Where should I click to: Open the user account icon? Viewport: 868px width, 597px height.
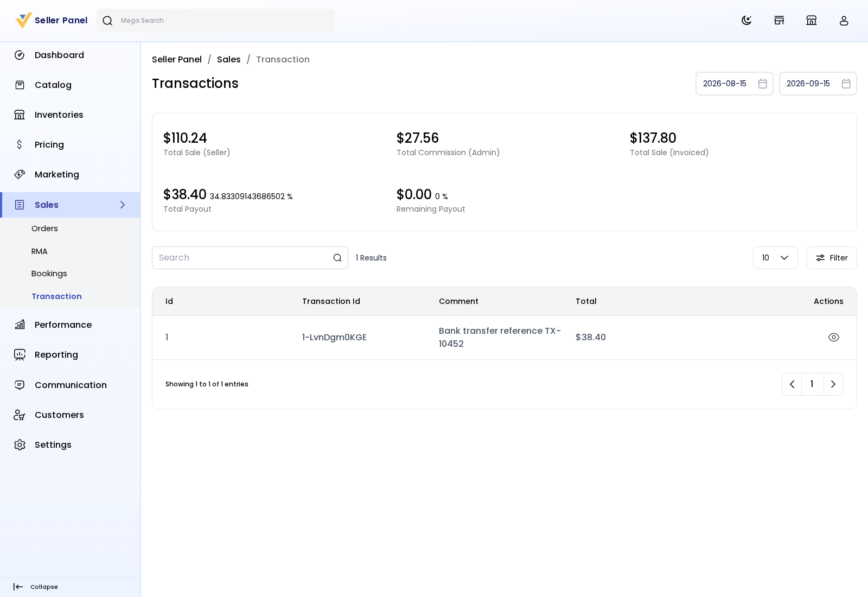click(844, 21)
